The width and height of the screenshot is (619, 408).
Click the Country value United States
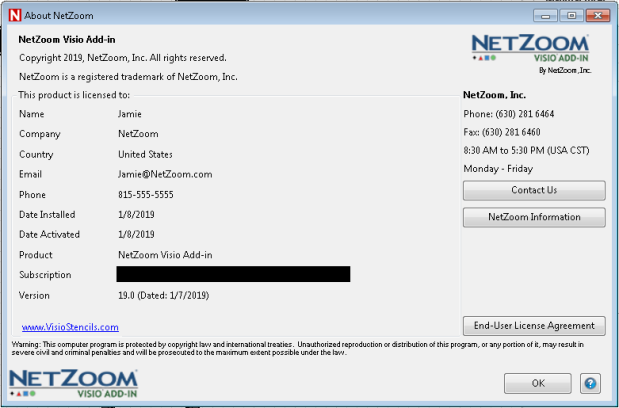click(x=145, y=154)
